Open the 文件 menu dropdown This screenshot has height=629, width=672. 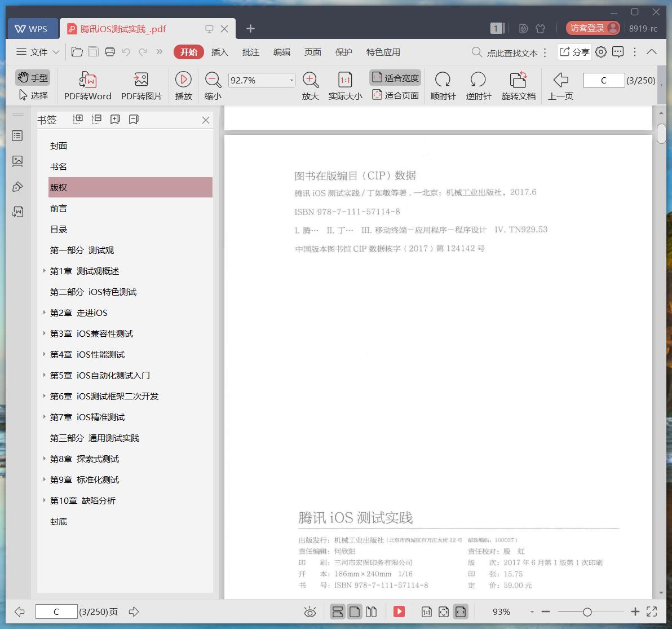[38, 52]
